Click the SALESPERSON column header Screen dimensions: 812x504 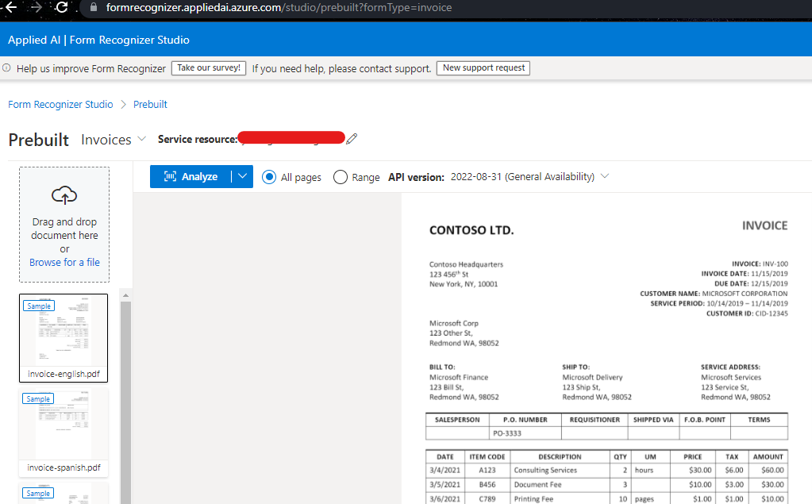pos(457,420)
